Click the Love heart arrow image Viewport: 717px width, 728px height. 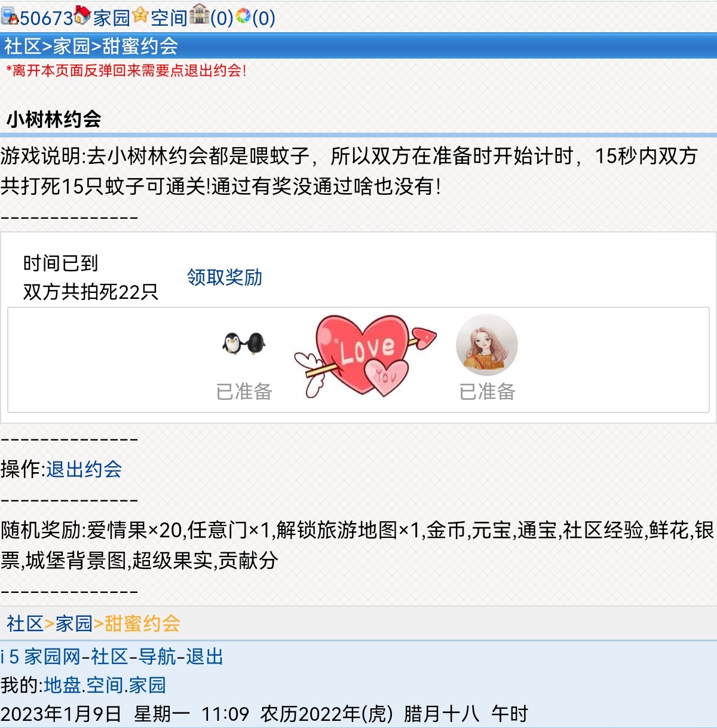(365, 356)
